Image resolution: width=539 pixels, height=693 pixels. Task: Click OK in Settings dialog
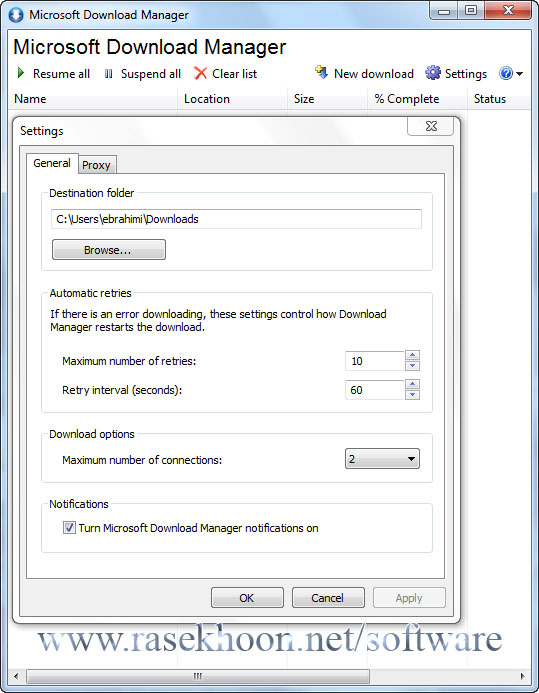247,598
